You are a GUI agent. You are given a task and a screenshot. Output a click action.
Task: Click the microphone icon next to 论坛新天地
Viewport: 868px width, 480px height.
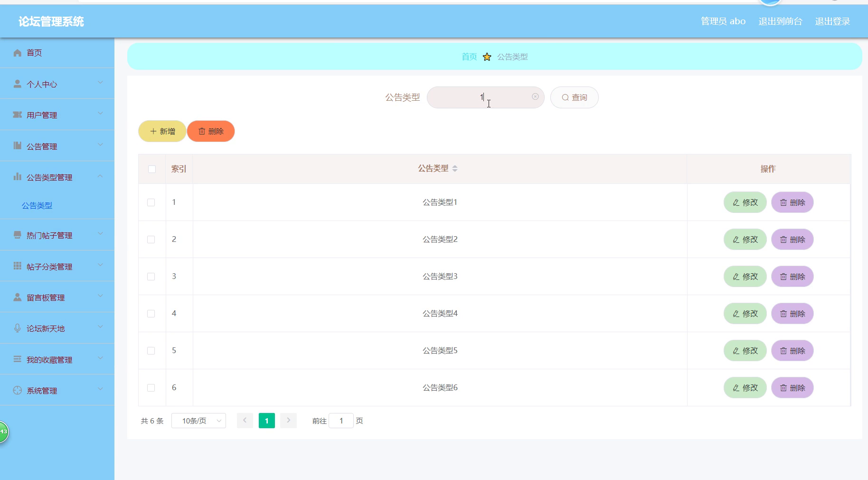coord(18,328)
